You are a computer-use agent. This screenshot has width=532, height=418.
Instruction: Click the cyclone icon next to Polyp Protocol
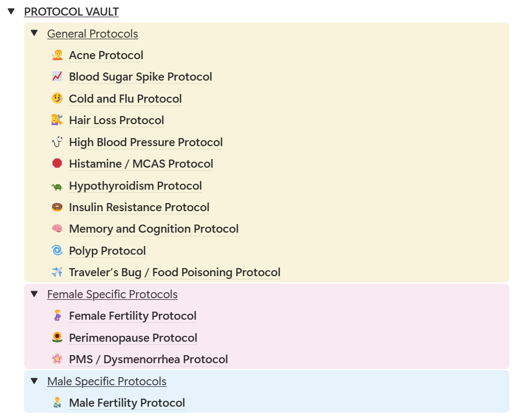coord(57,250)
